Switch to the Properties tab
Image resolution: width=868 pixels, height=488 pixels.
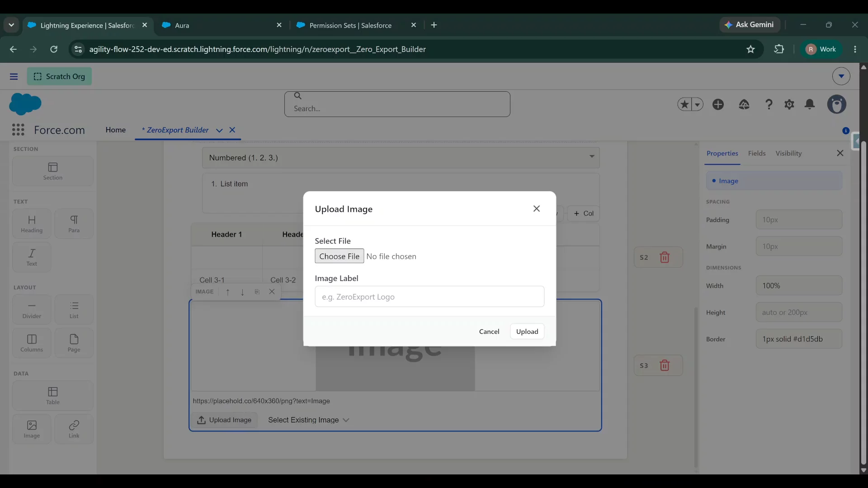(x=722, y=154)
